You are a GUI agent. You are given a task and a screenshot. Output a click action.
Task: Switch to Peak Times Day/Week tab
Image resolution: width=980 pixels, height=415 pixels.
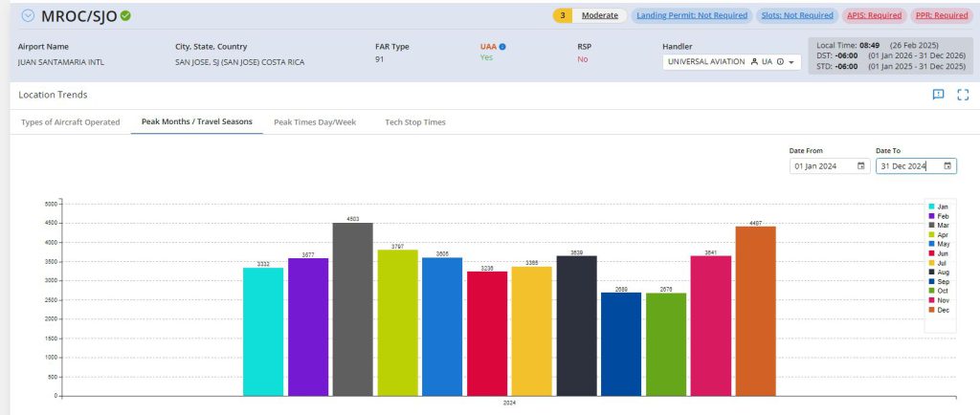[314, 122]
